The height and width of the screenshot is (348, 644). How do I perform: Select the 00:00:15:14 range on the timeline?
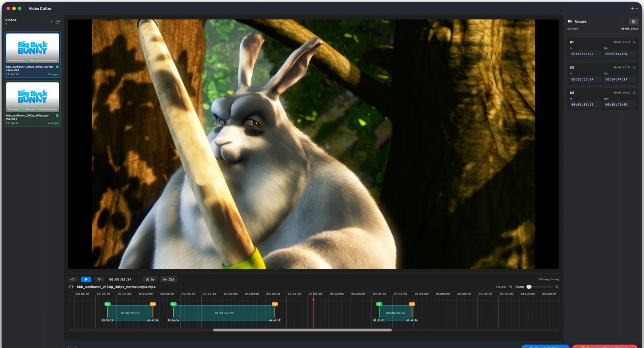coord(395,313)
